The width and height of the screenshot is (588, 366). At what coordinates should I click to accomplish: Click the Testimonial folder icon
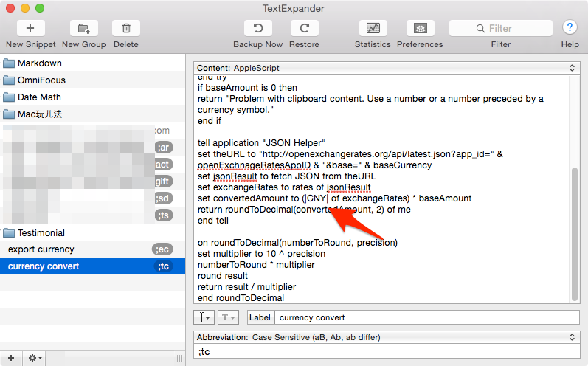9,233
